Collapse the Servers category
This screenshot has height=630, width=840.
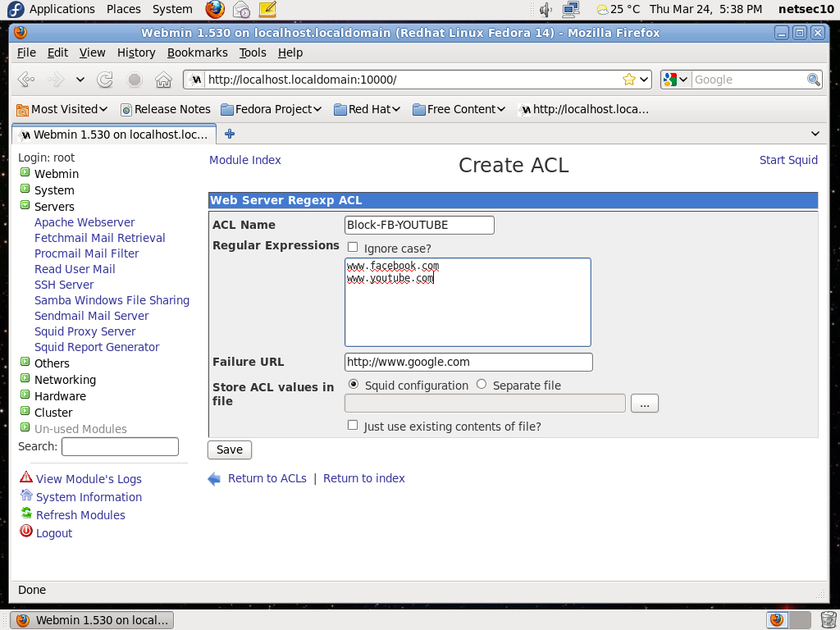tap(25, 205)
